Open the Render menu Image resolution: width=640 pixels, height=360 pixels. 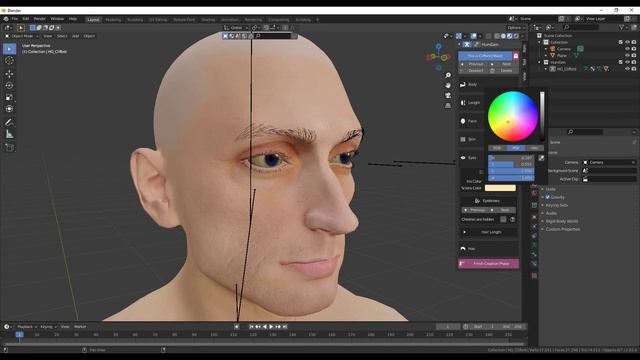[x=40, y=19]
